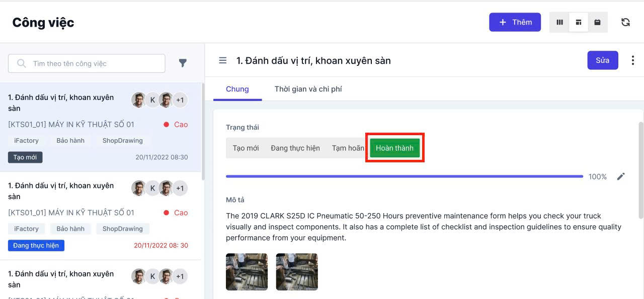Viewport: 644px width, 299px height.
Task: Click the filter funnel icon
Action: tap(183, 63)
